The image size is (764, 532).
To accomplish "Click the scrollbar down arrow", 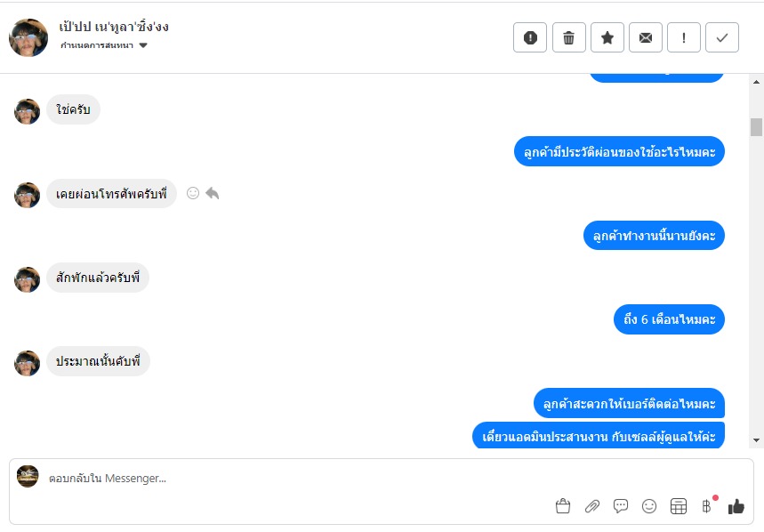I will 756,440.
